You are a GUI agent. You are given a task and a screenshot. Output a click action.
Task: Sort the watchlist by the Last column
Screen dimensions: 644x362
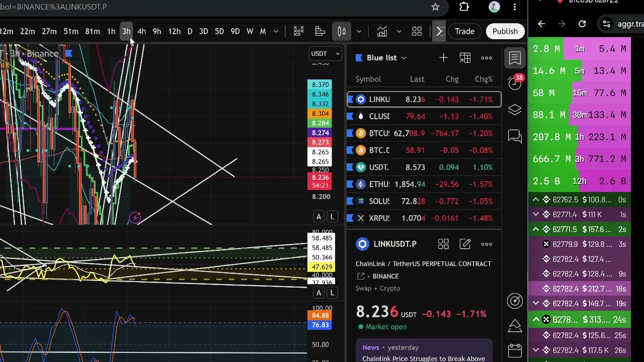417,79
